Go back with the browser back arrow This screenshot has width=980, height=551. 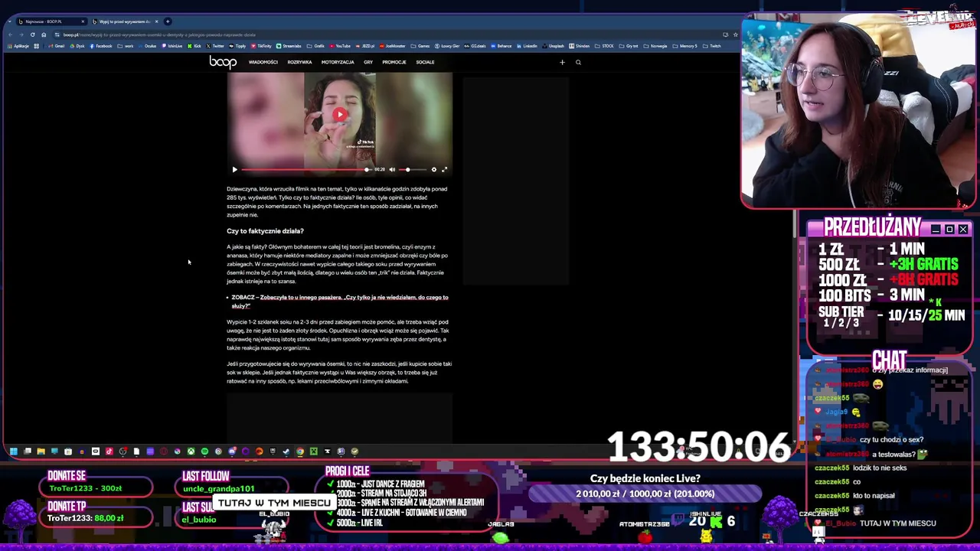click(x=11, y=34)
